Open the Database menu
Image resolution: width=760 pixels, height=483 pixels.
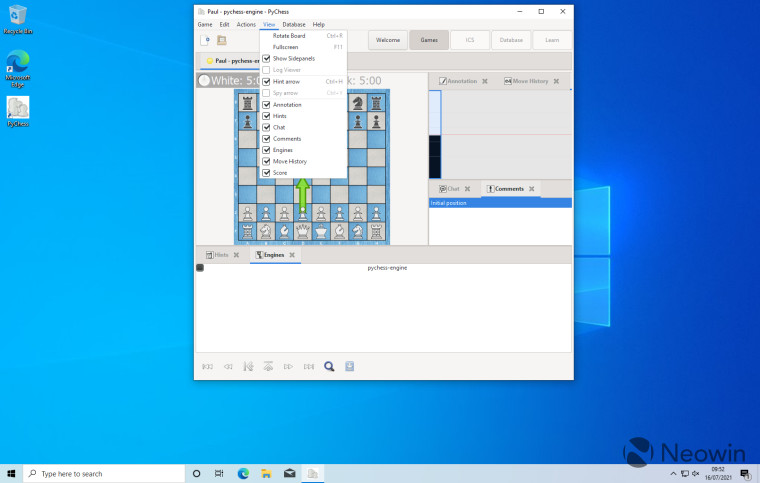(294, 24)
